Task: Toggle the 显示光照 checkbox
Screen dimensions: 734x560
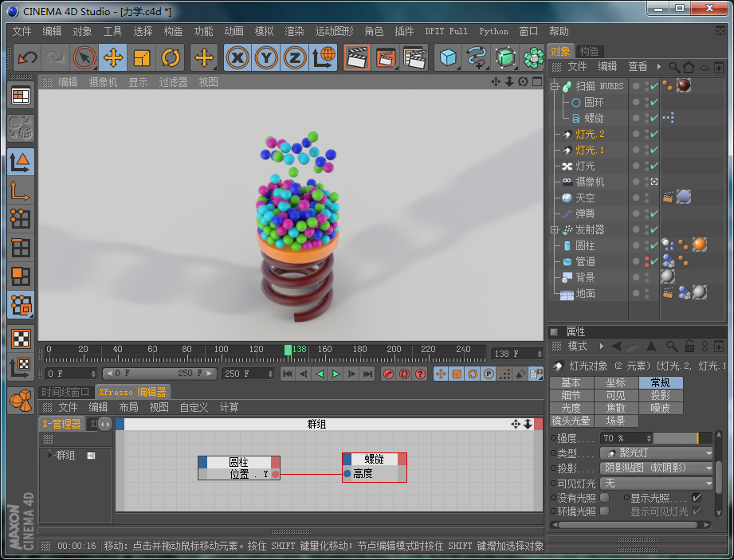Action: click(x=697, y=498)
